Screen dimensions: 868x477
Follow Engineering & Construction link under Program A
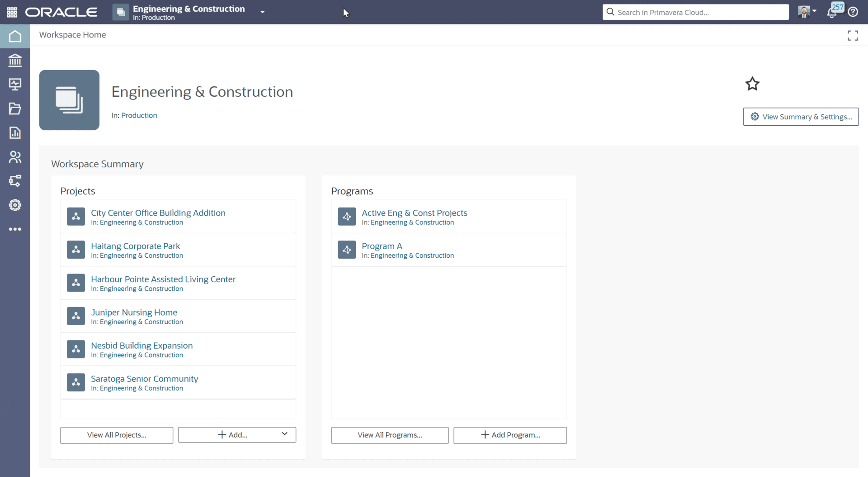click(412, 255)
